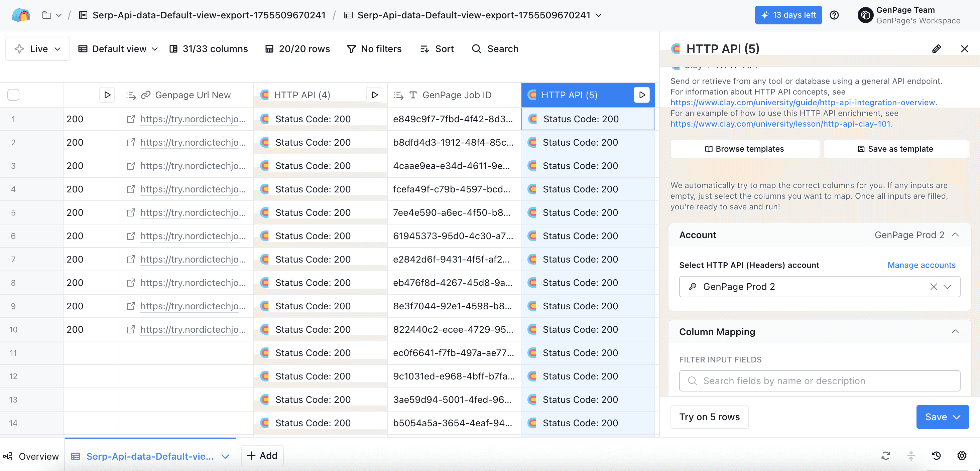The width and height of the screenshot is (980, 471).
Task: Click the table refresh icon in bottom bar
Action: click(886, 455)
